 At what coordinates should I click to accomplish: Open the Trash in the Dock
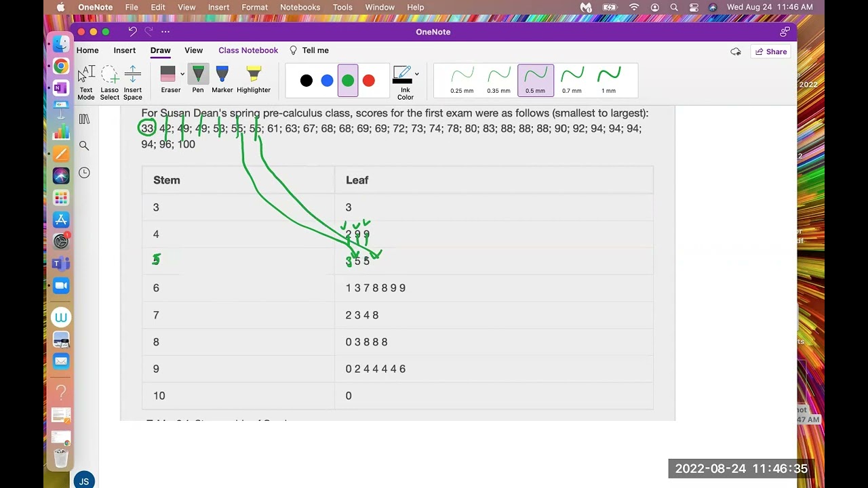coord(61,458)
